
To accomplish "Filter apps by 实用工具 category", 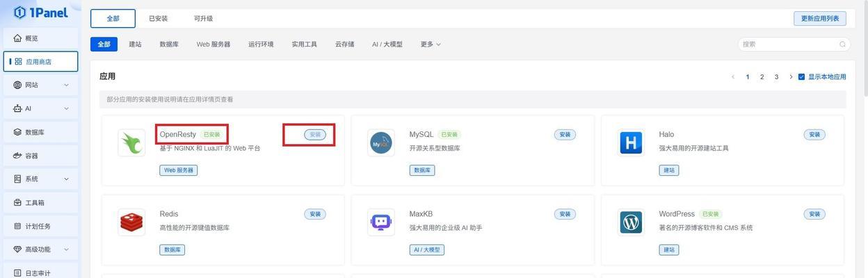I will pos(304,44).
